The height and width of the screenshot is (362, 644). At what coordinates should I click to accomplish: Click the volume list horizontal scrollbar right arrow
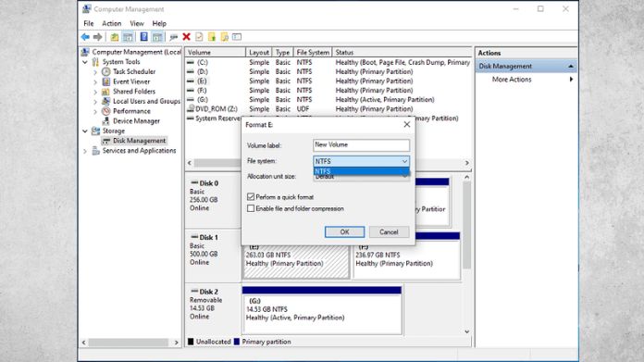(x=466, y=163)
